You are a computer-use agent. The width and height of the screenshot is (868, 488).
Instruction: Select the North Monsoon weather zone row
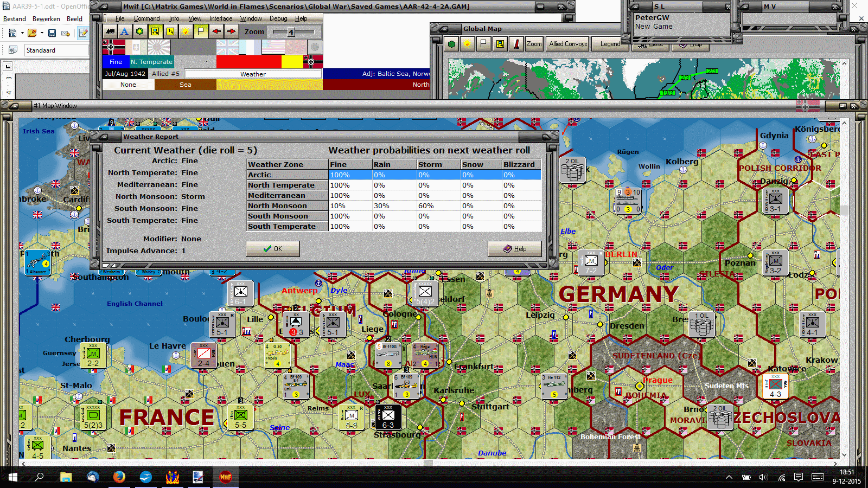pyautogui.click(x=394, y=206)
